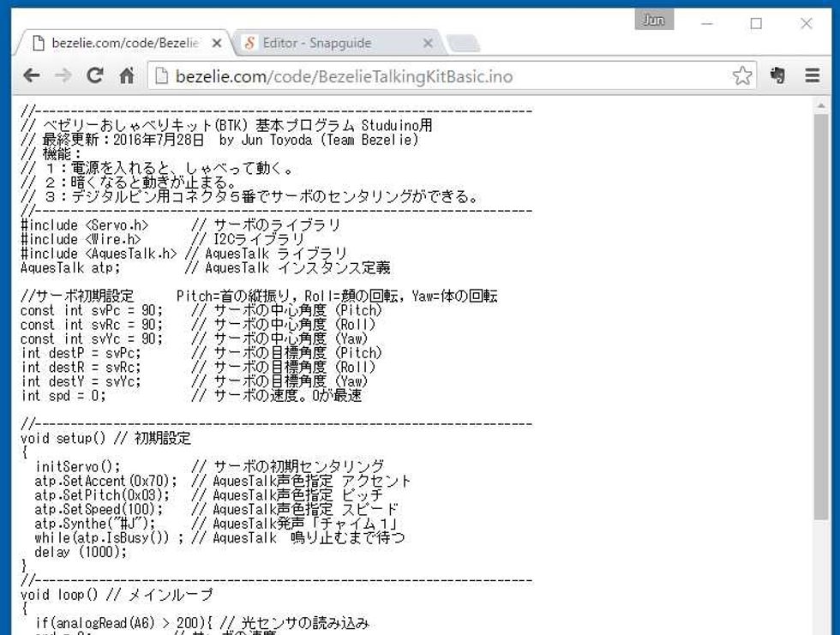This screenshot has height=635, width=840.
Task: Click the page info icon in address bar
Action: pos(161,76)
